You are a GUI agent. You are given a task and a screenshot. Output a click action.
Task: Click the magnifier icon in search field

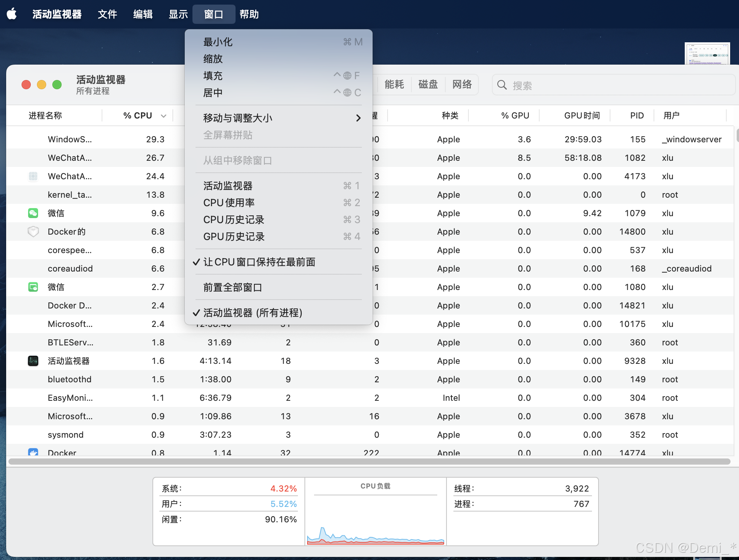tap(502, 85)
